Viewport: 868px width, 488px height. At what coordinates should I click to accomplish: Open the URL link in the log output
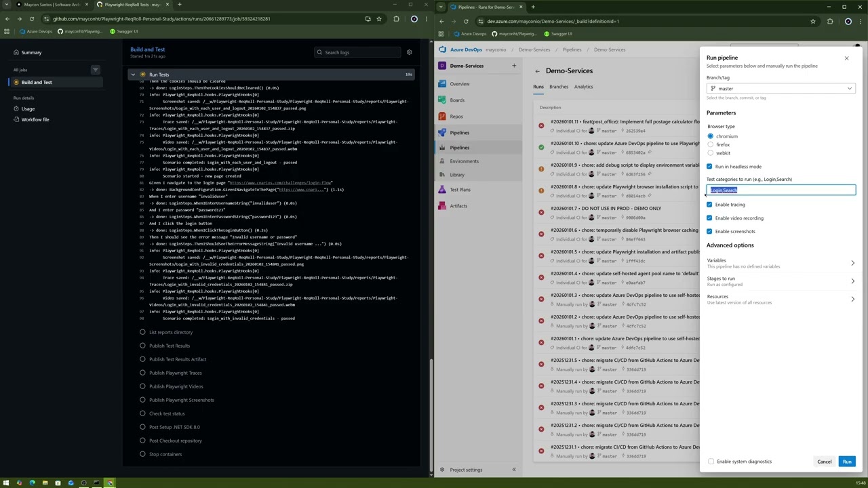(280, 183)
